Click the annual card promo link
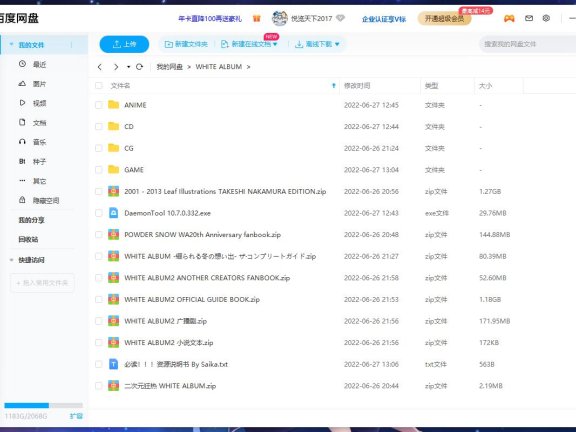Viewport: 576px width, 432px height. (x=210, y=19)
